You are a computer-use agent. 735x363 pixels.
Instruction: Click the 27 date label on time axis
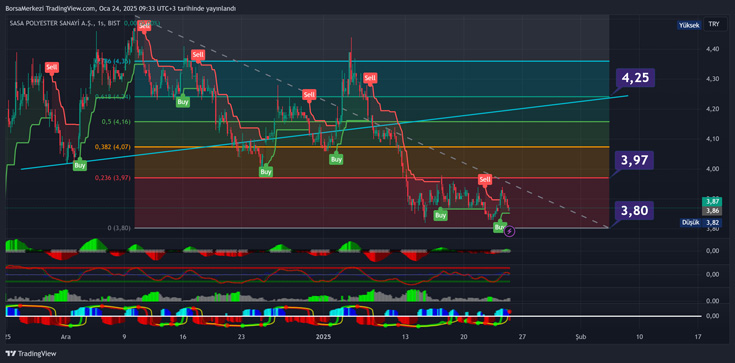[x=523, y=337]
